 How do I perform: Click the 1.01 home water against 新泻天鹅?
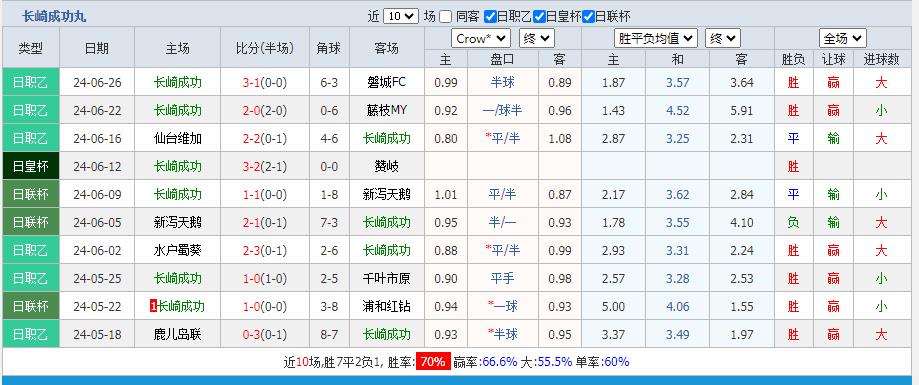(445, 195)
